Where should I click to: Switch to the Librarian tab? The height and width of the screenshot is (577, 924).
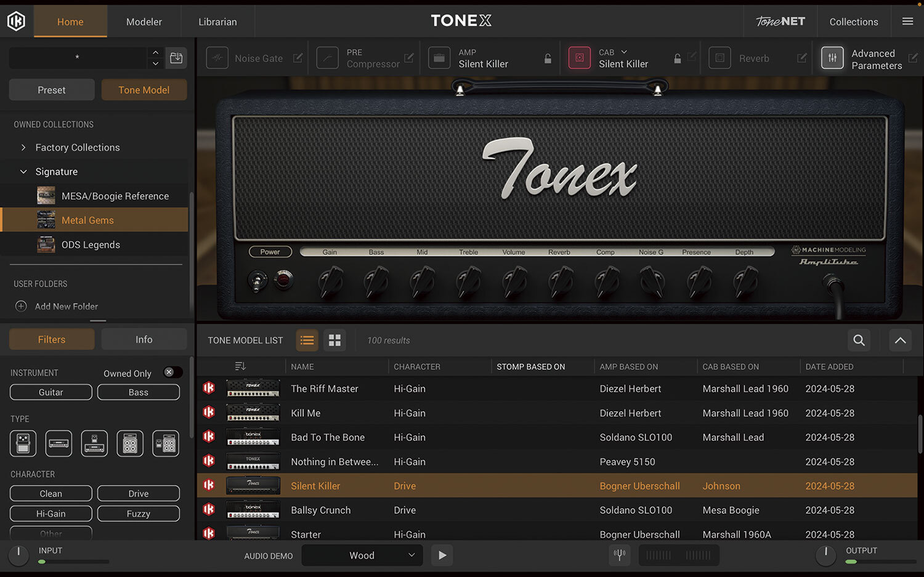pyautogui.click(x=217, y=22)
